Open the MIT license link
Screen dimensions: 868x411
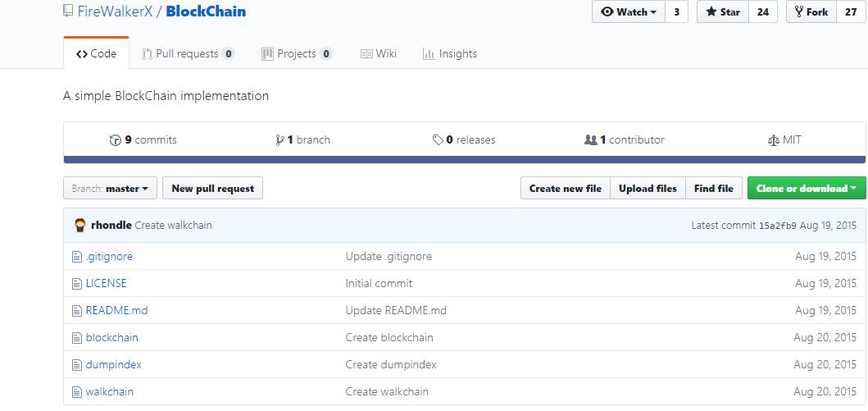[x=784, y=139]
